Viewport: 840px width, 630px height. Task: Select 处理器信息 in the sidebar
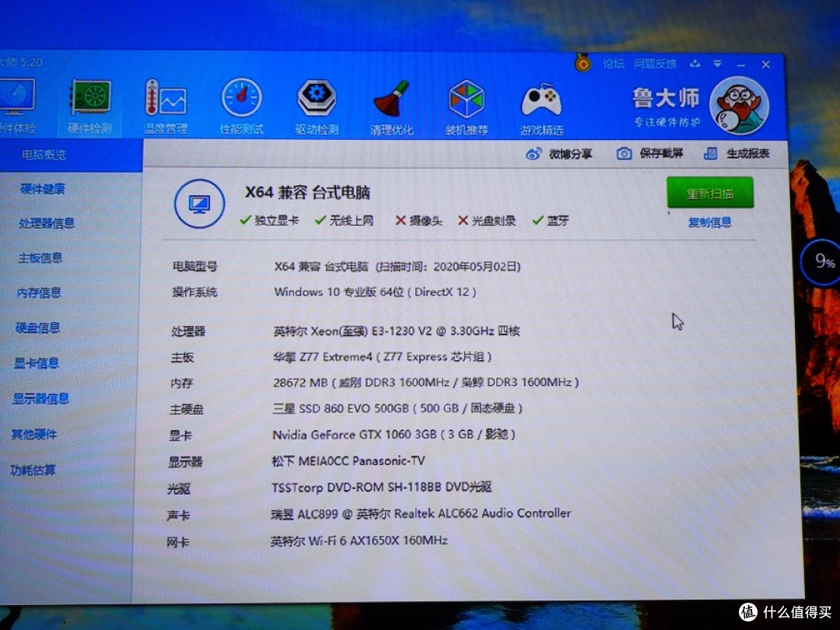point(47,223)
